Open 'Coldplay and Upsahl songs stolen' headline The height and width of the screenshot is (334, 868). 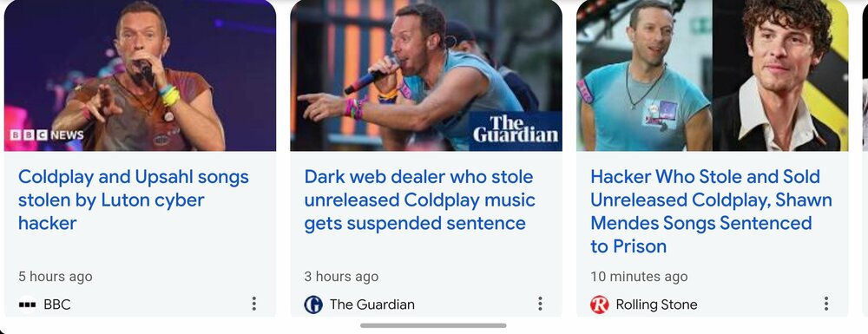[x=134, y=200]
